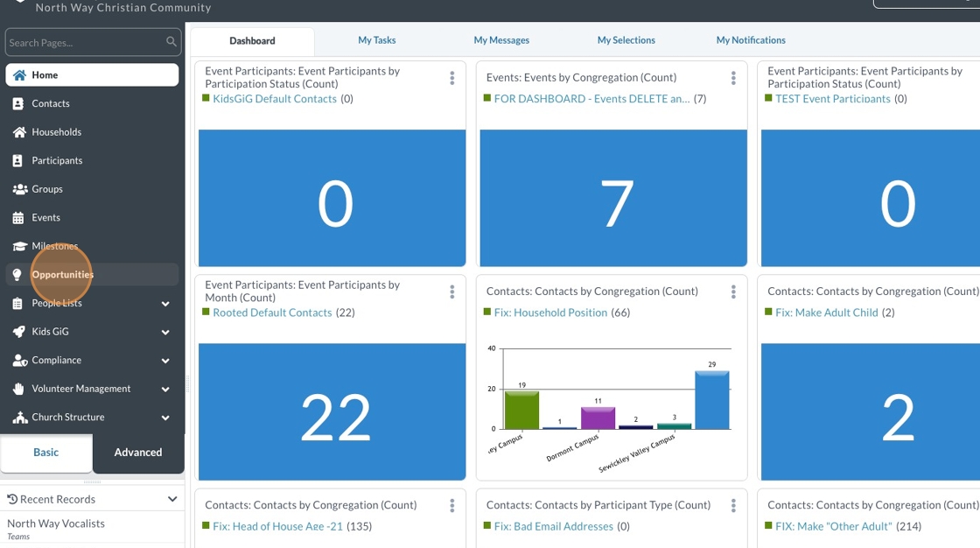Click the Rooted Default Contacts link
This screenshot has height=548, width=980.
pyautogui.click(x=272, y=313)
